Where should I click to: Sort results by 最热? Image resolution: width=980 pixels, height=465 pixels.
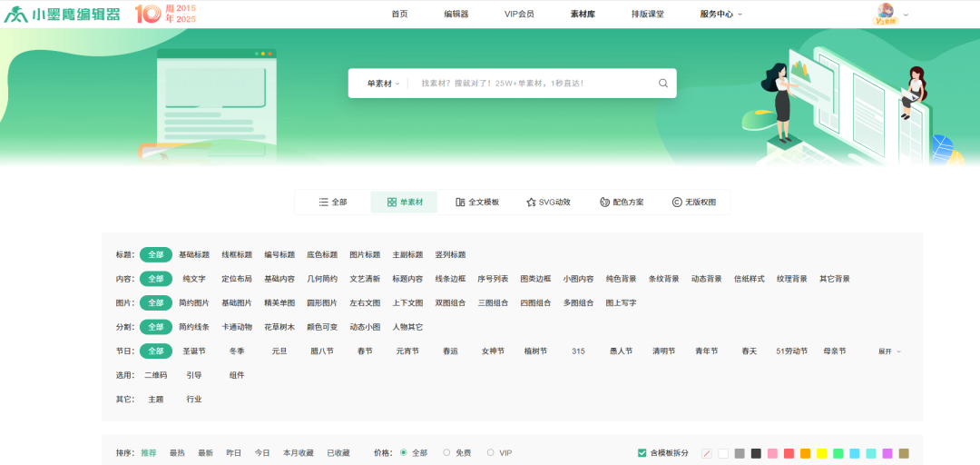click(177, 452)
